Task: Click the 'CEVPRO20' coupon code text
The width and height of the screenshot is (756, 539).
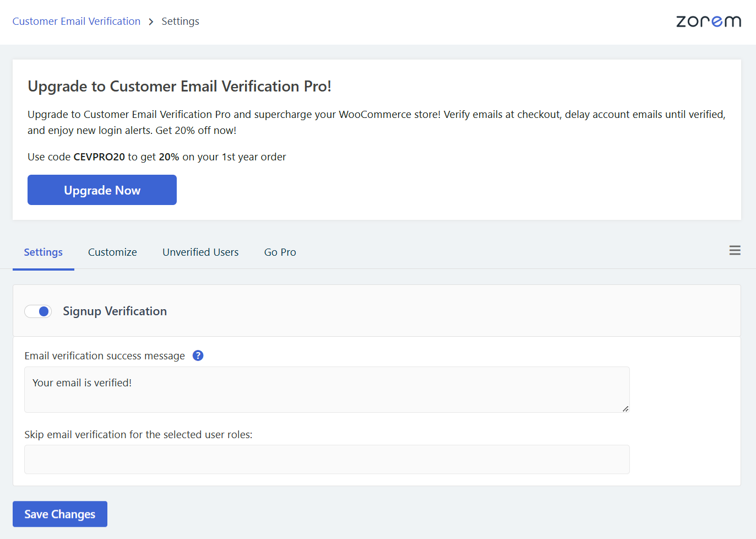Action: [99, 157]
